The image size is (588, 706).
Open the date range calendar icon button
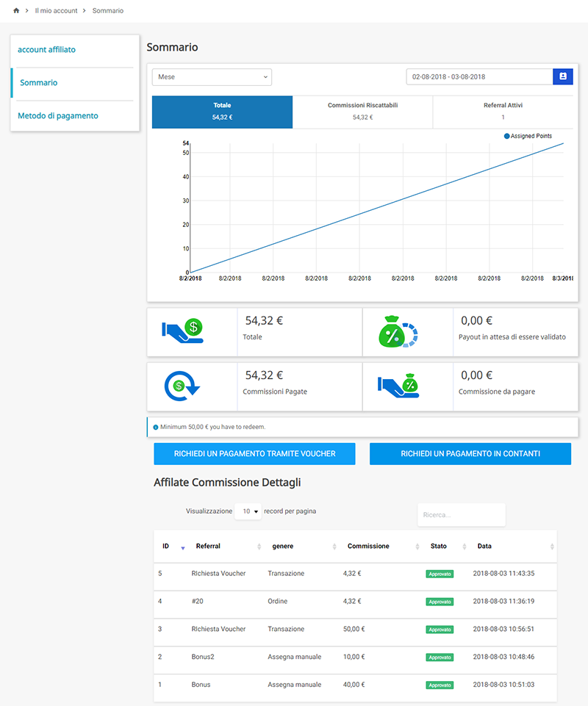(x=563, y=76)
